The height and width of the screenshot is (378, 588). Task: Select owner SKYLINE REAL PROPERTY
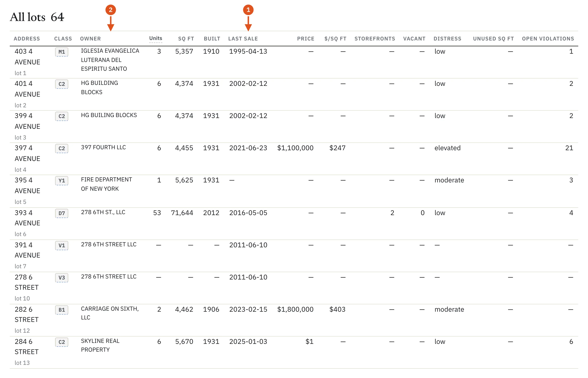(100, 345)
